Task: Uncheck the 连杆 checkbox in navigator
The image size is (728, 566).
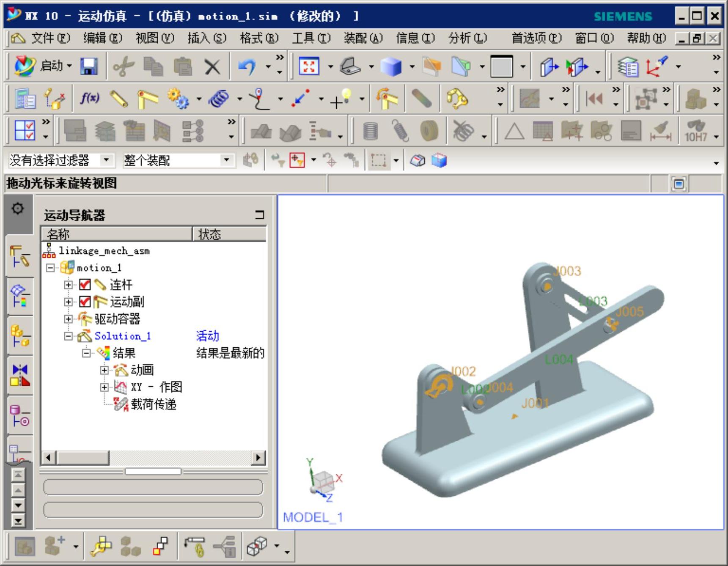Action: point(85,285)
